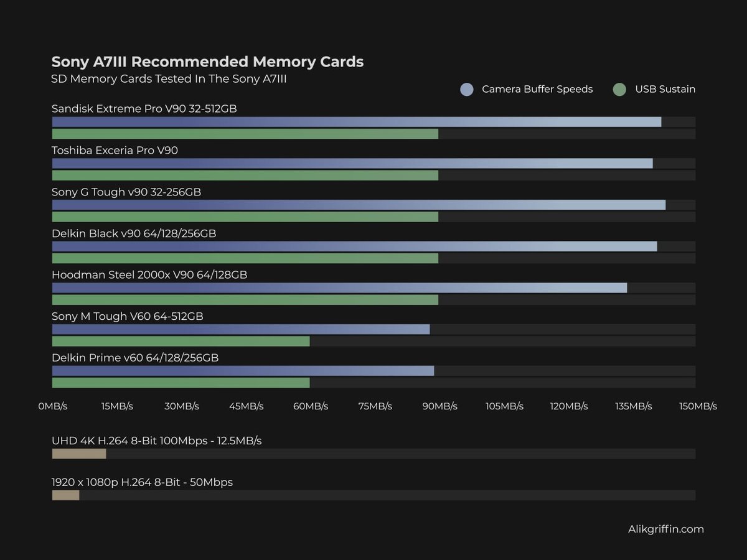The image size is (747, 560).
Task: Click the USB Sustain legend dot
Action: click(619, 89)
